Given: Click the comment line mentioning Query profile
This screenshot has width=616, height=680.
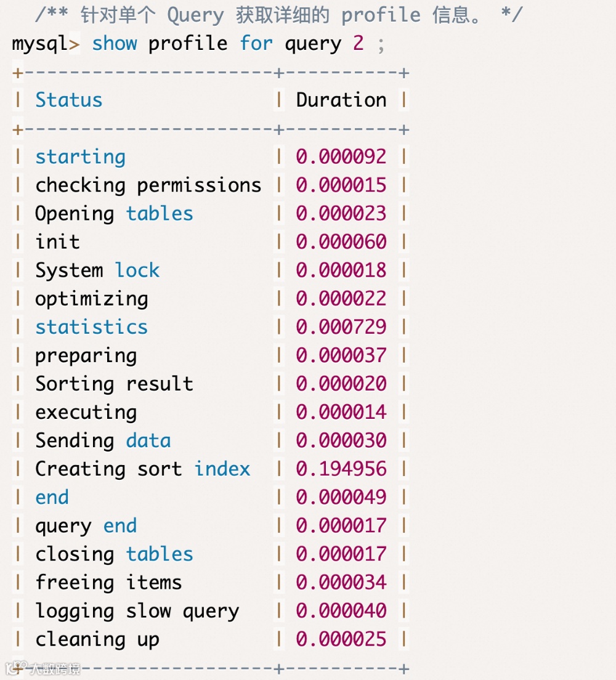Looking at the screenshot, I should 278,15.
